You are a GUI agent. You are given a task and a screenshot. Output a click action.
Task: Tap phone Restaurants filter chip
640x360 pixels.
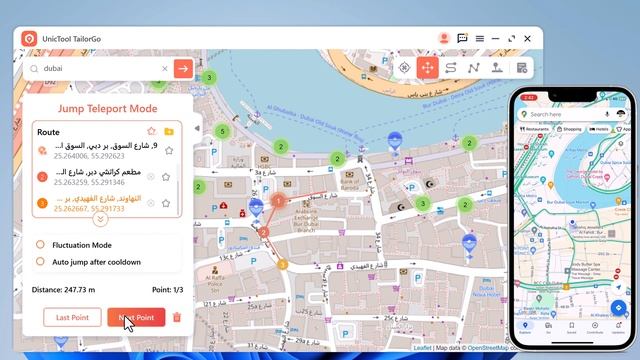pyautogui.click(x=534, y=129)
